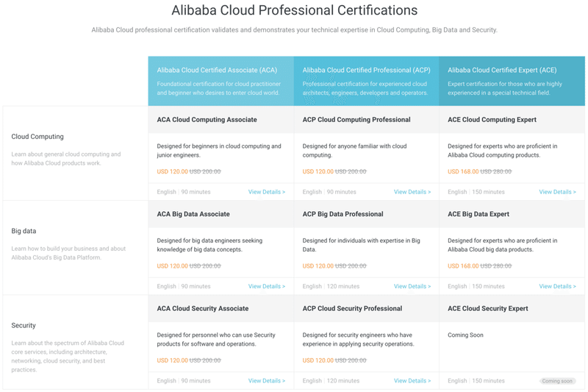Follow View Details for ACA Cloud Security Associate

[266, 381]
